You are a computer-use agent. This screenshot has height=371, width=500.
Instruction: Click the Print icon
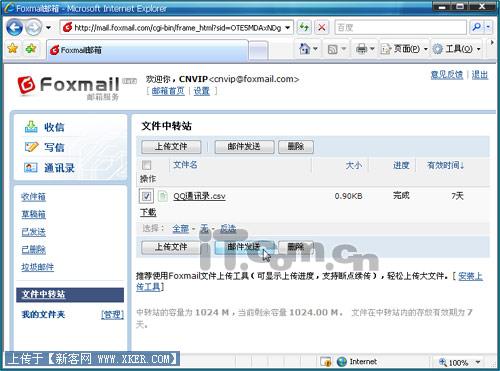click(361, 50)
